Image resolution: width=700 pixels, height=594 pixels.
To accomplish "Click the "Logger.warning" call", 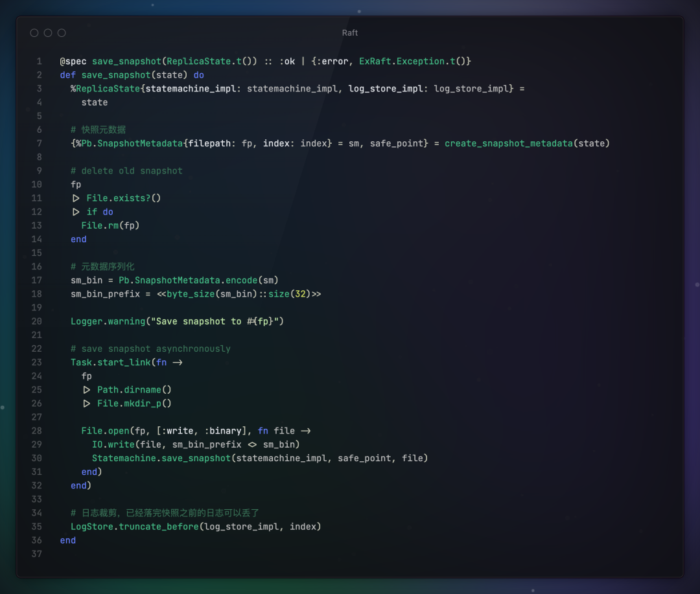I will 108,321.
